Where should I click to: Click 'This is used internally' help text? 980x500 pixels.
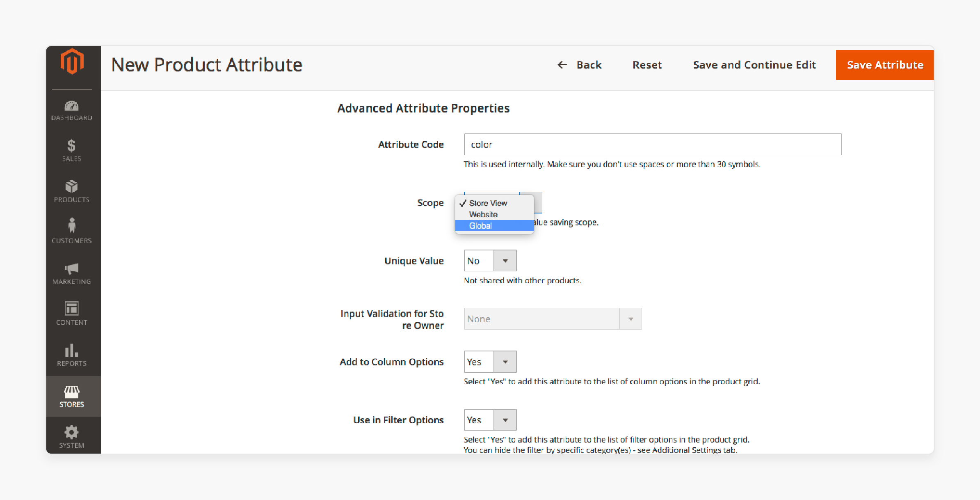(x=612, y=164)
